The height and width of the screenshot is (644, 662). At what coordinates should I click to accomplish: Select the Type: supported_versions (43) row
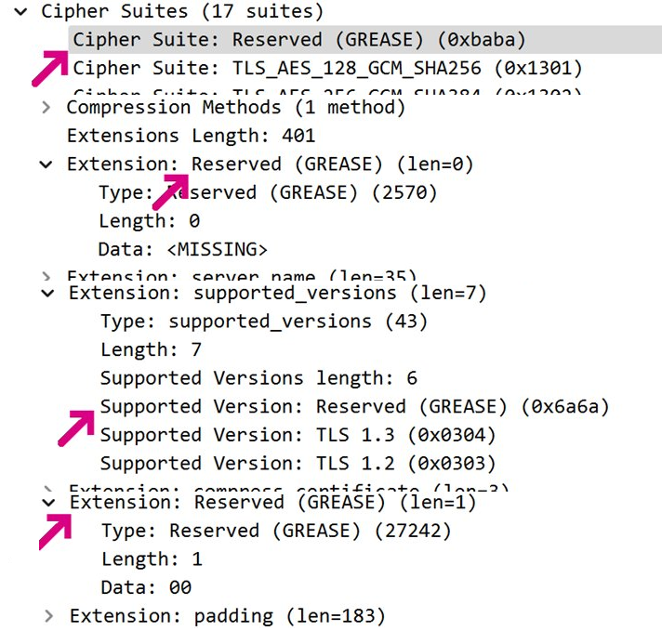(263, 322)
